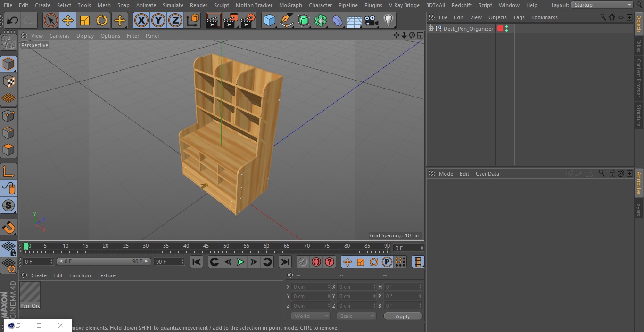Jump to the end of animation
This screenshot has height=332, width=644.
click(285, 262)
